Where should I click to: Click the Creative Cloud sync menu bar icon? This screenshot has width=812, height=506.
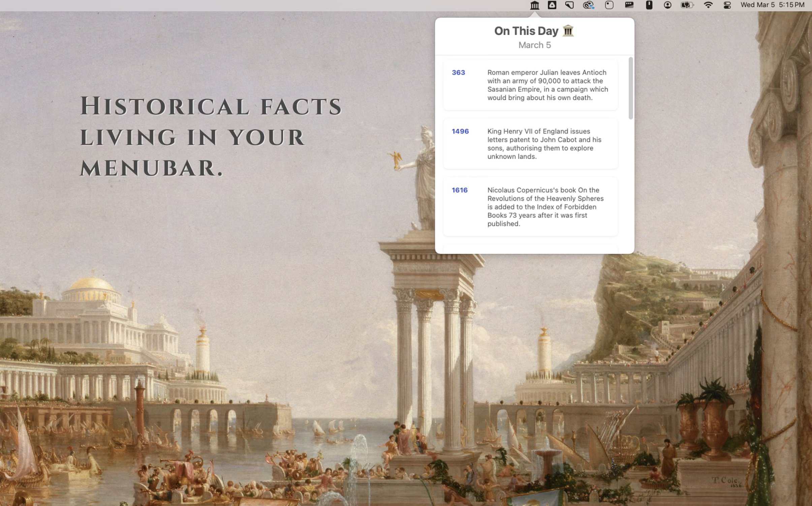tap(589, 5)
